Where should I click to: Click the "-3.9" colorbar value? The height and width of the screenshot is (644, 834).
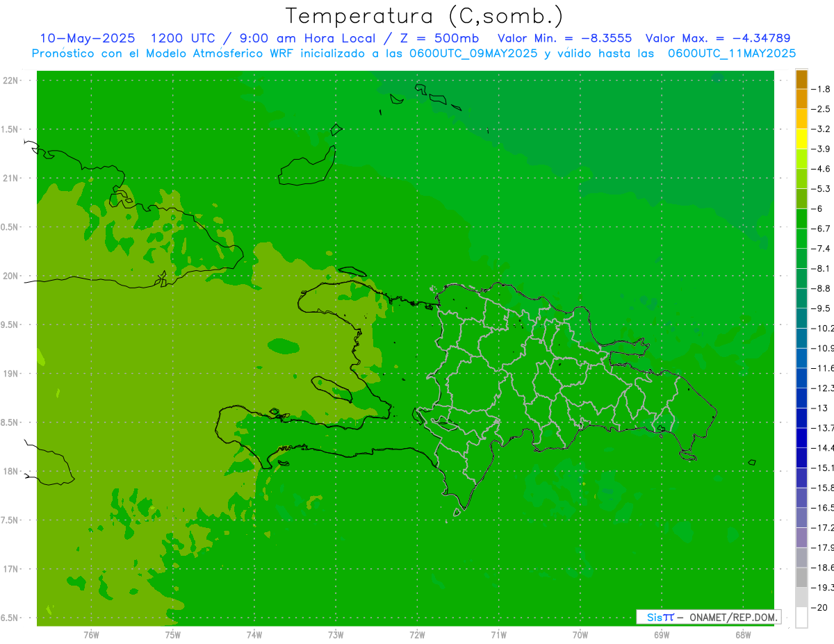(x=821, y=149)
